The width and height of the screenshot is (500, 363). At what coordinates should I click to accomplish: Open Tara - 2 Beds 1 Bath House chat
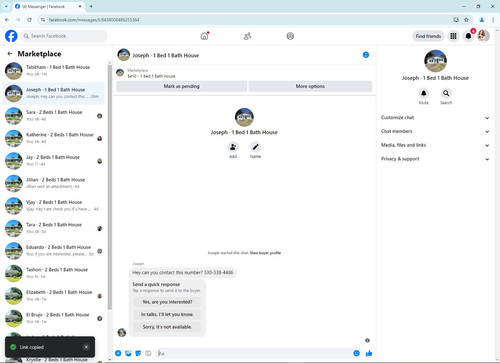tap(54, 228)
